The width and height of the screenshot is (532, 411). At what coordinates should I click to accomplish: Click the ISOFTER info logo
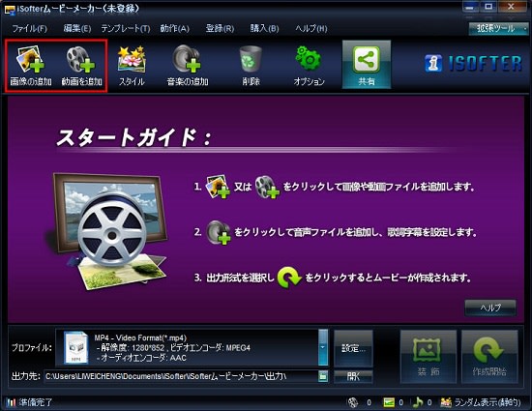pyautogui.click(x=474, y=64)
